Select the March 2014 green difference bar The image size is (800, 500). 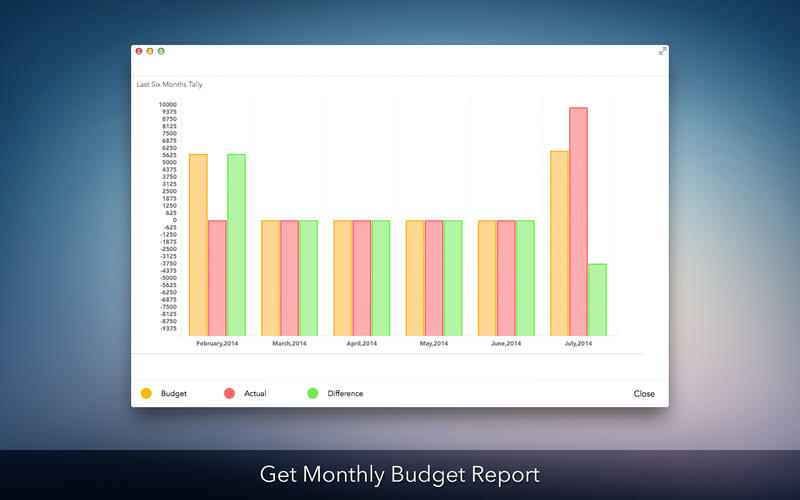[308, 278]
